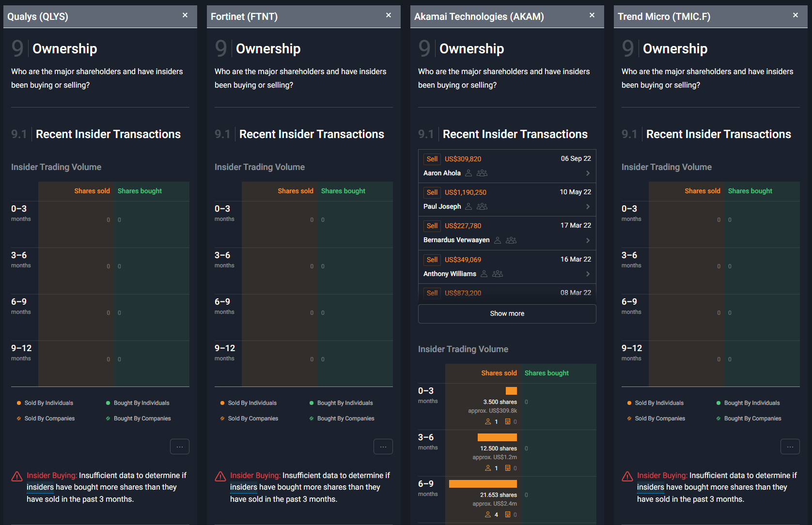Viewport: 812px width, 525px height.
Task: Toggle Bought By Individuals legend in Fortinet panel
Action: pyautogui.click(x=341, y=403)
